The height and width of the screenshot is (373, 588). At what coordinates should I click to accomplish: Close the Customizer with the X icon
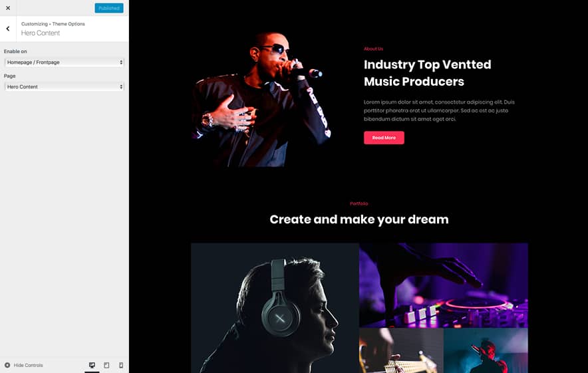pyautogui.click(x=8, y=8)
